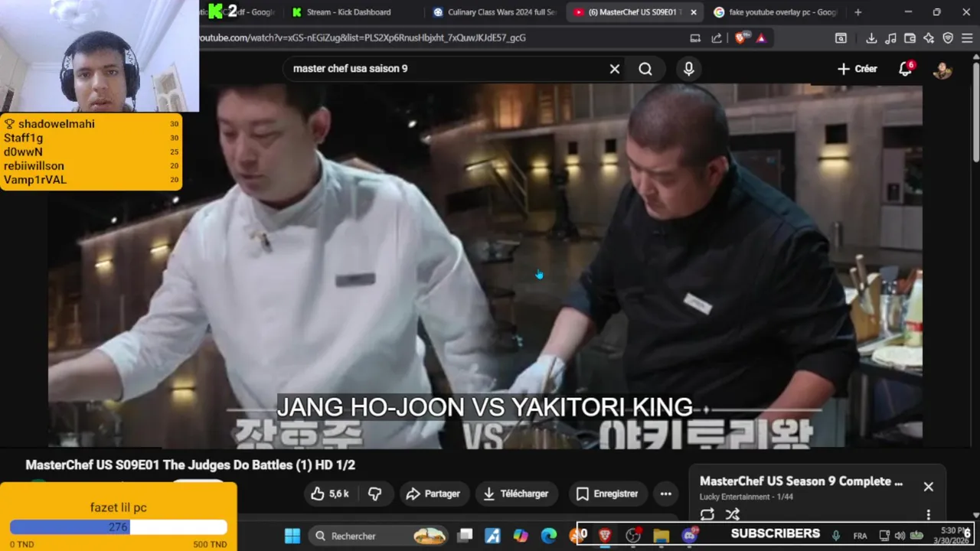The image size is (980, 551).
Task: Toggle playlist shuffle button
Action: pos(733,515)
